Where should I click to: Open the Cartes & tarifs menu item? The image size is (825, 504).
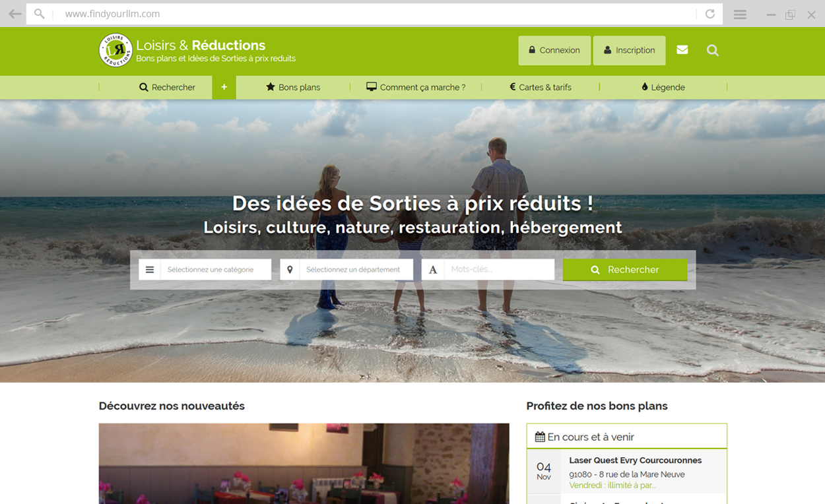pyautogui.click(x=541, y=87)
